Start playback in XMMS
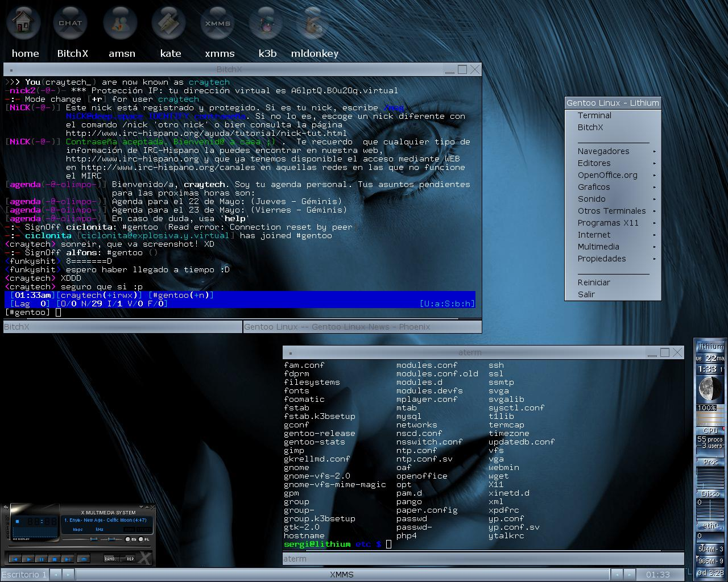The width and height of the screenshot is (728, 582). pos(28,559)
